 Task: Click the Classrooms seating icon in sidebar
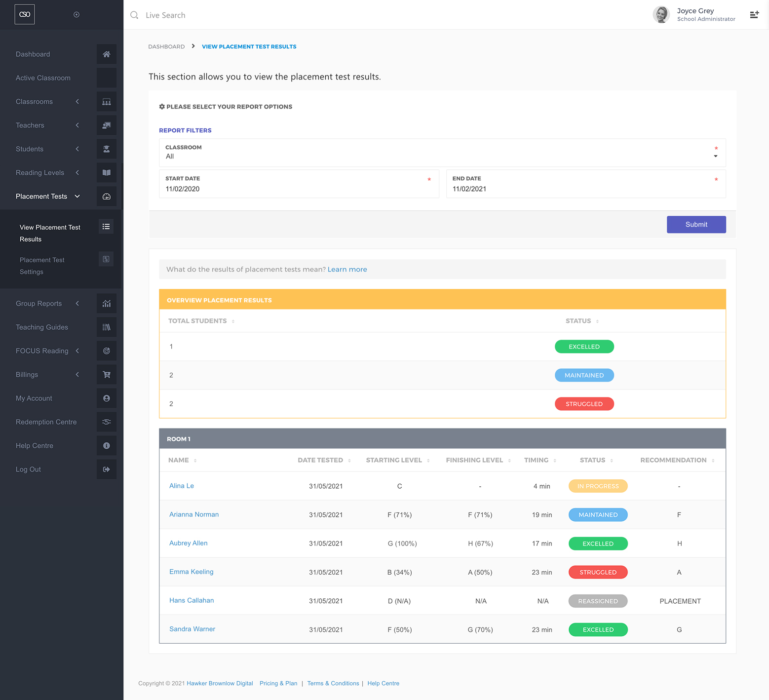(x=106, y=102)
